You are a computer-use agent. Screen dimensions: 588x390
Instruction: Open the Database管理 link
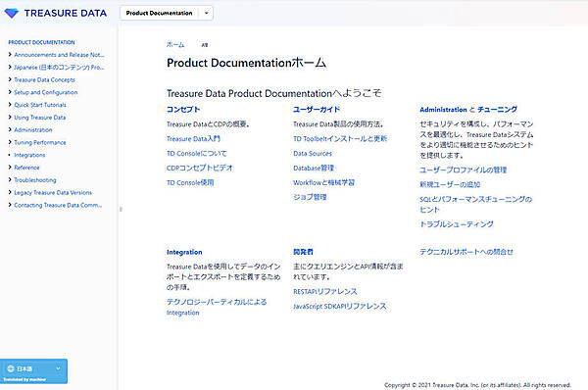click(314, 168)
